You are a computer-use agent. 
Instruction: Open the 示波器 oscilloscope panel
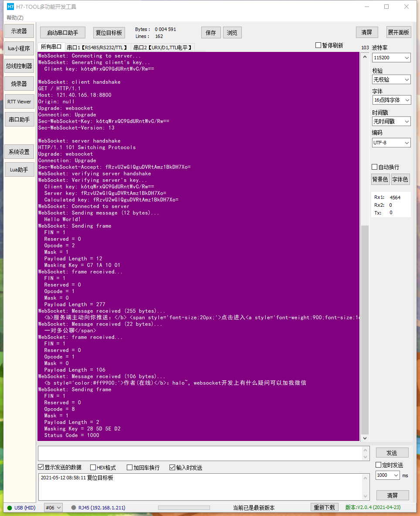click(x=19, y=31)
